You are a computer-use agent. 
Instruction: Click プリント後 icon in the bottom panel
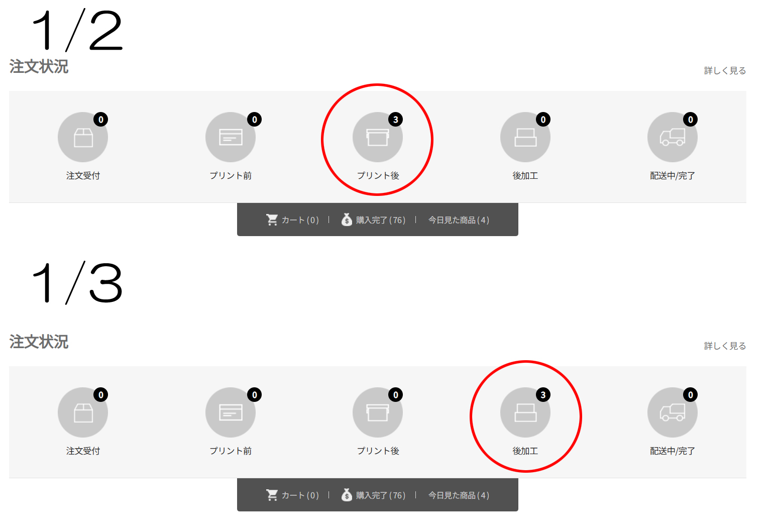pos(378,412)
